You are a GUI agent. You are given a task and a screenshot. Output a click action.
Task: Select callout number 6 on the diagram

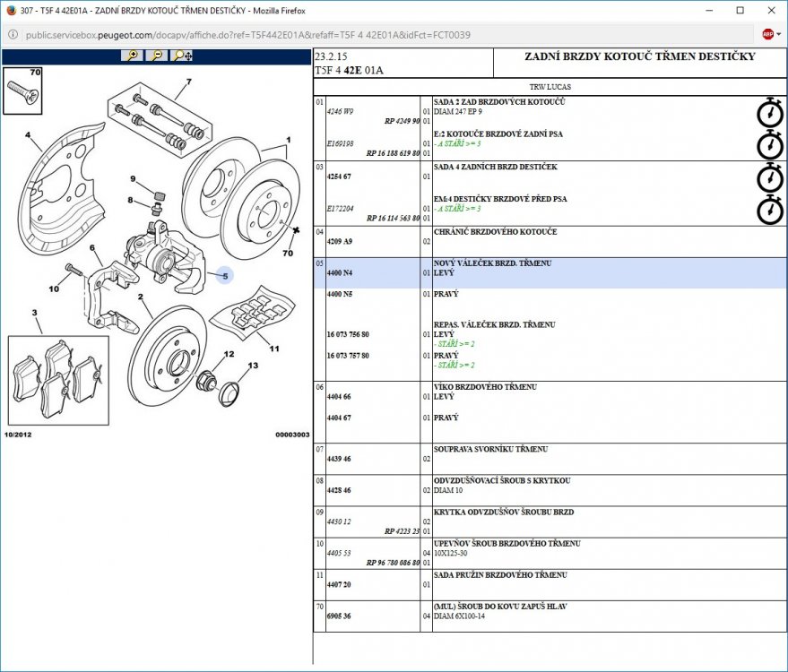[92, 247]
